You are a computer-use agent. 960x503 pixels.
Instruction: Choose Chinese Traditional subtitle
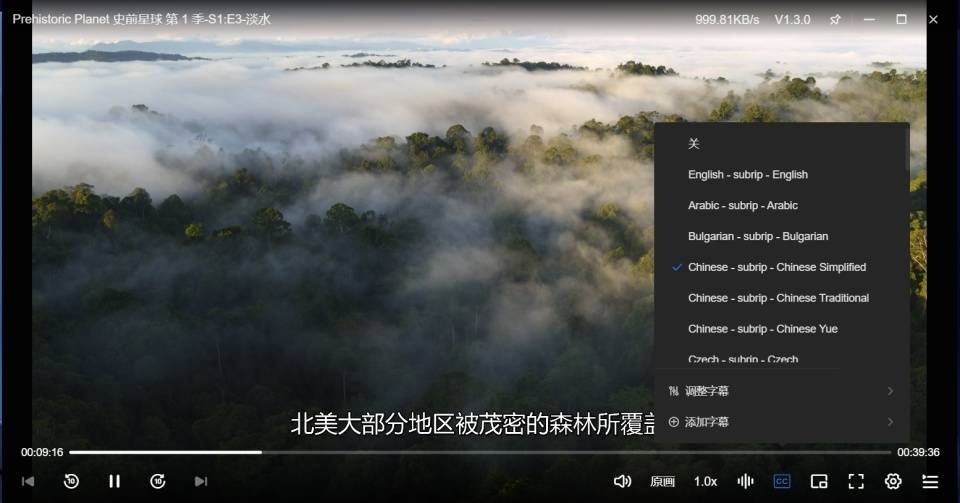click(x=778, y=298)
